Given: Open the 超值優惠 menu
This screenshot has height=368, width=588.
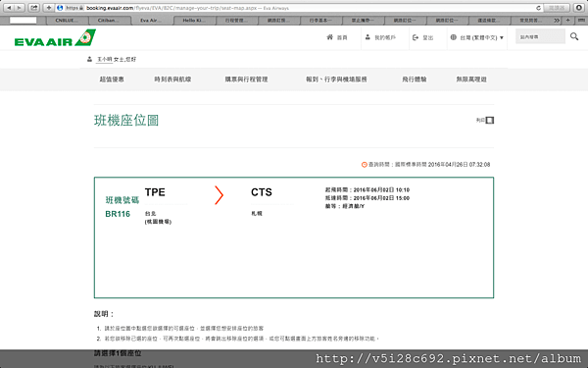Looking at the screenshot, I should [112, 79].
